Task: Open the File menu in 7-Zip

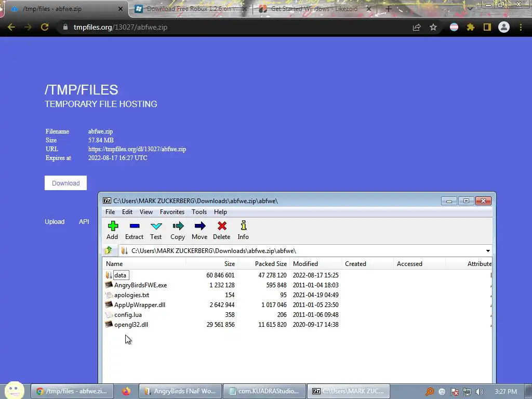Action: (x=110, y=212)
